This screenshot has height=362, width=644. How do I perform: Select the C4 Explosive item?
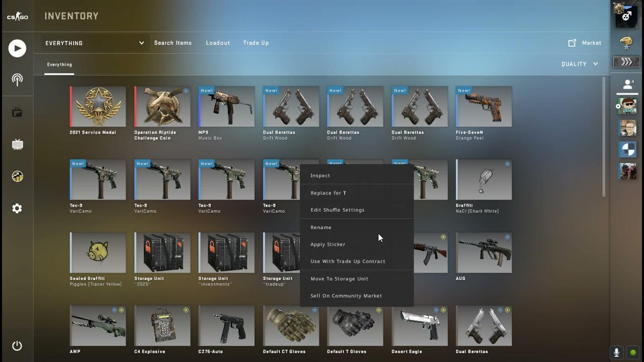point(163,326)
